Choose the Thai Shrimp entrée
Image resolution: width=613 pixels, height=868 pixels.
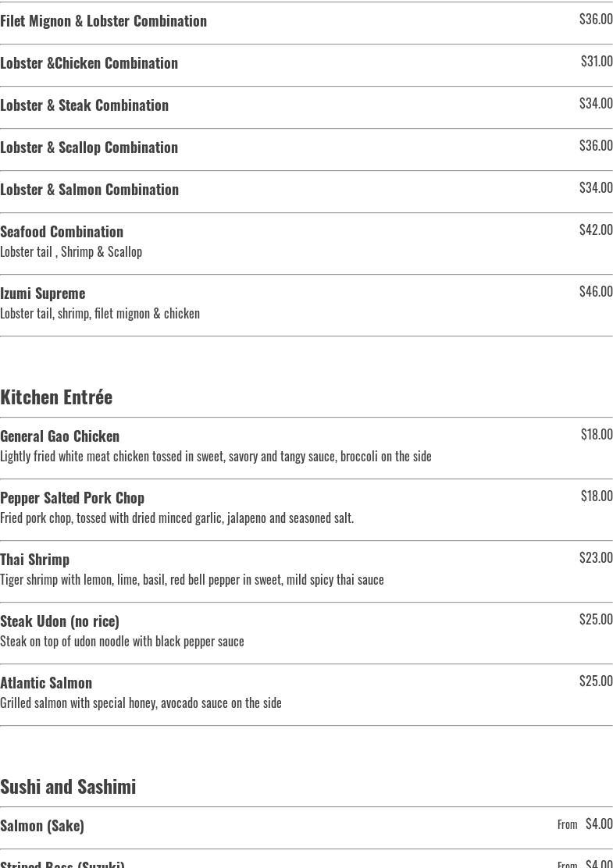(x=306, y=571)
